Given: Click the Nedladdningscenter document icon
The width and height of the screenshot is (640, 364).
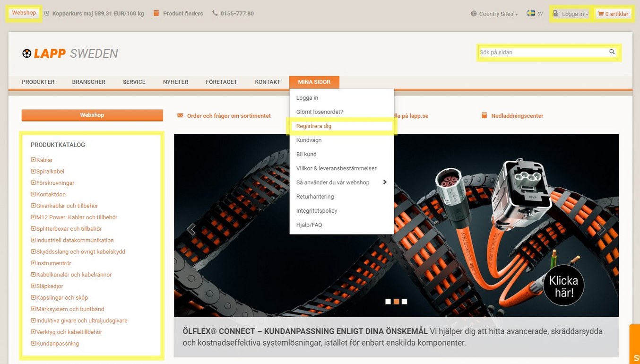Looking at the screenshot, I should point(484,115).
